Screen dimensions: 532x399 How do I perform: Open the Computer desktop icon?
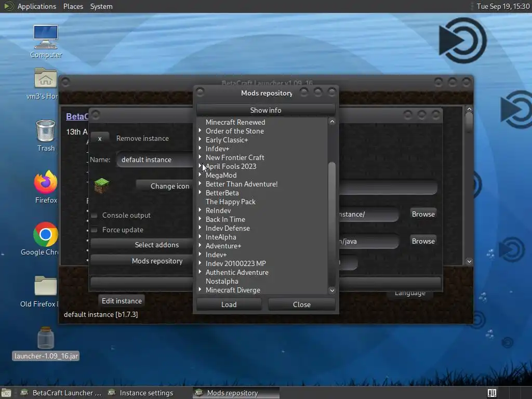(x=46, y=37)
